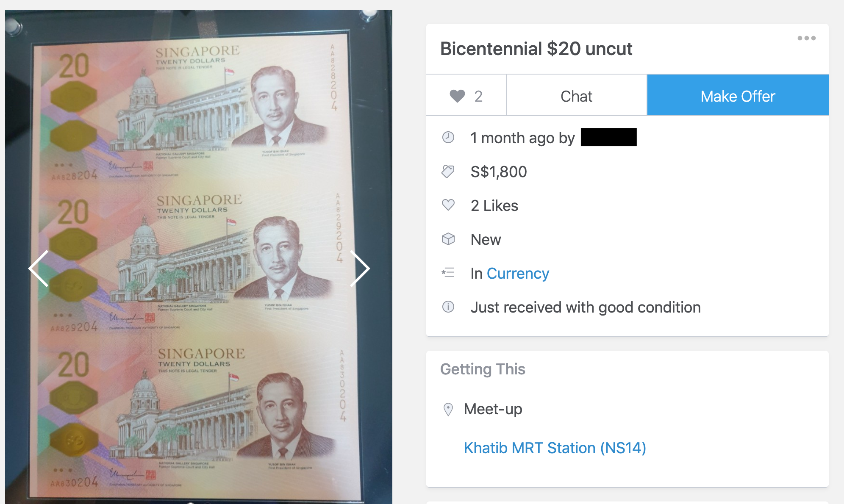Click the clock icon beside '1 month ago'

(448, 137)
